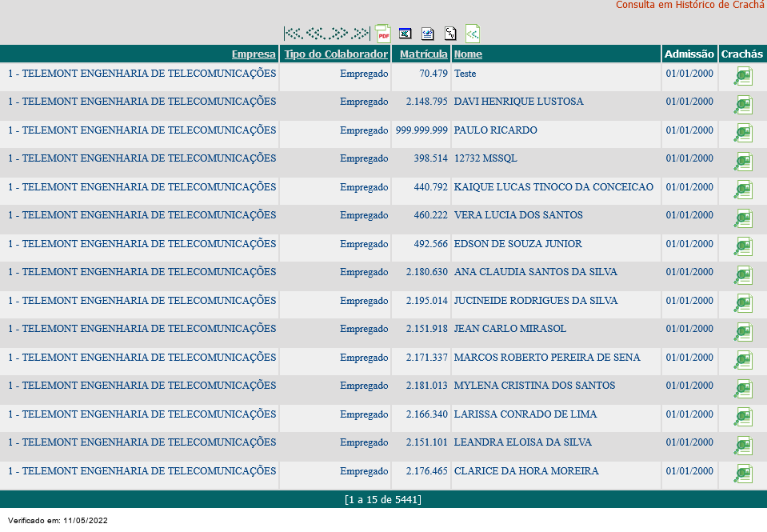Sort table by Tipo do Colaborador

[x=336, y=54]
